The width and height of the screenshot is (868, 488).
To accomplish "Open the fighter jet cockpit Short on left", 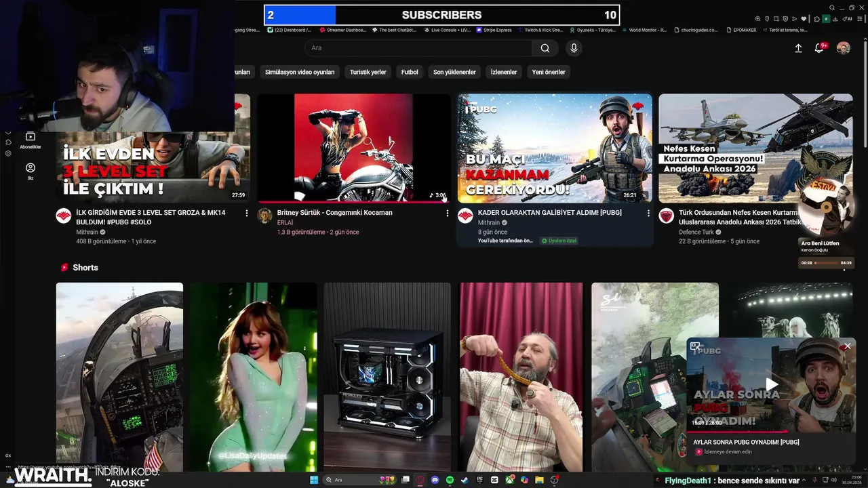I will coord(119,377).
